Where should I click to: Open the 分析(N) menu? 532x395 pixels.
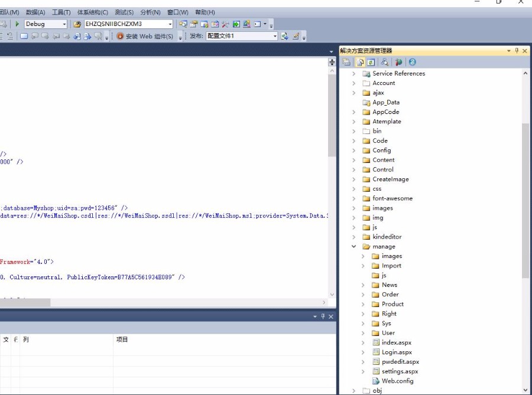point(150,12)
